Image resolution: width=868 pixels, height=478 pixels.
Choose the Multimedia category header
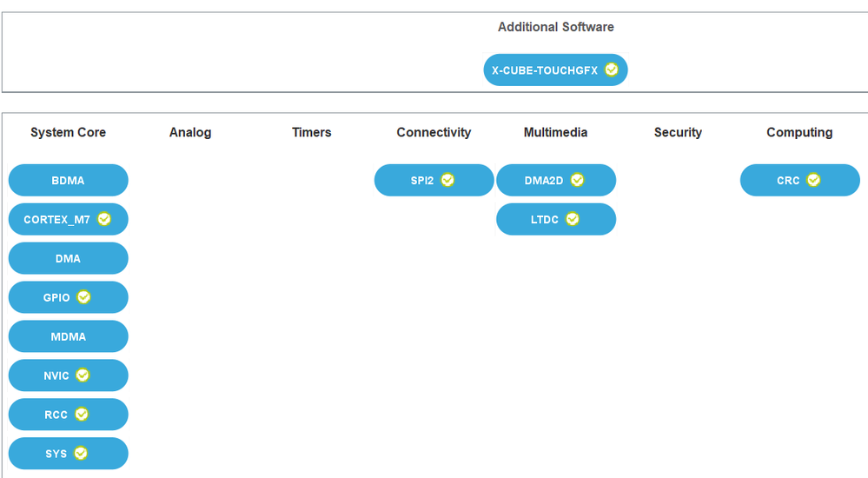click(555, 132)
